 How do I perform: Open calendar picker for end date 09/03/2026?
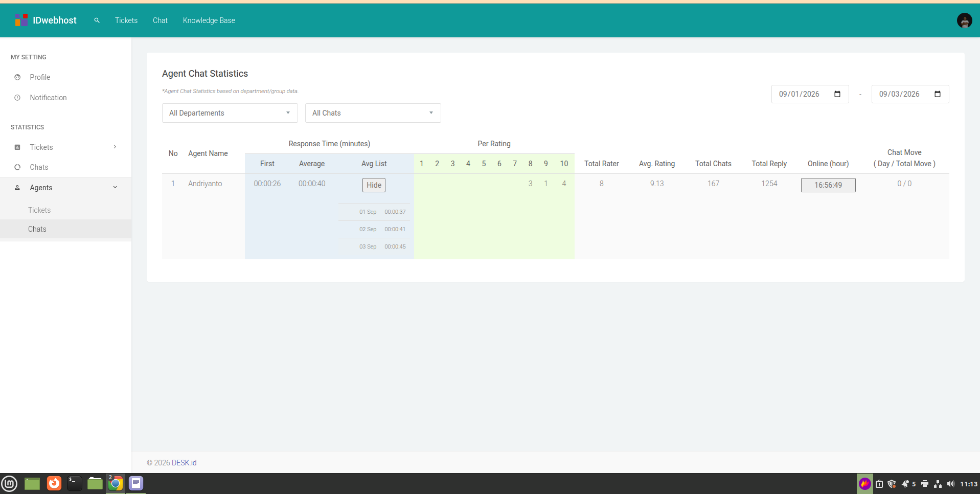pos(938,94)
